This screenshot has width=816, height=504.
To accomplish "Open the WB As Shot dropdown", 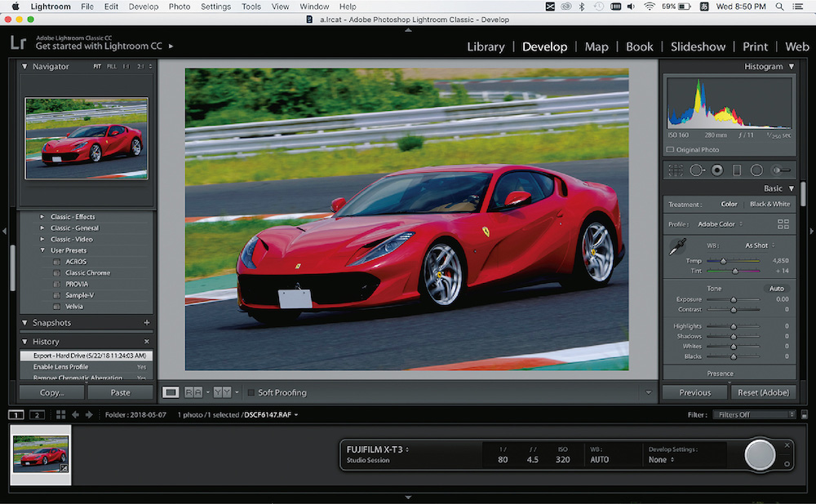I will coord(759,245).
